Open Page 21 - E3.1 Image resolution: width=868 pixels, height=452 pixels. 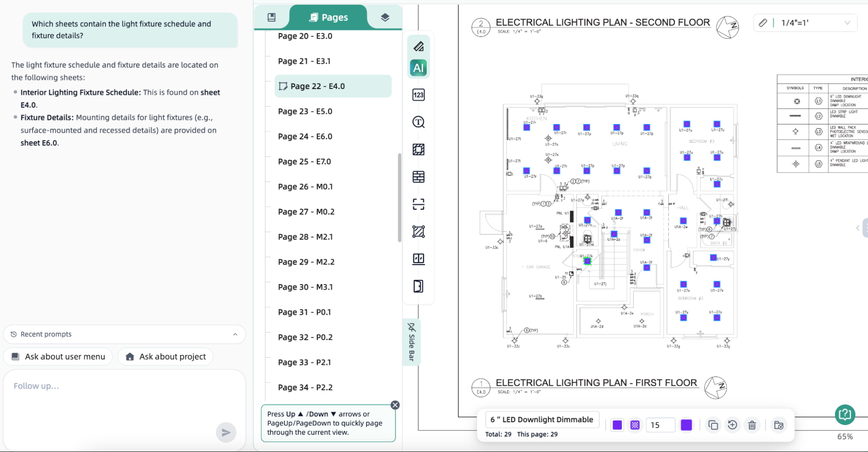click(304, 61)
